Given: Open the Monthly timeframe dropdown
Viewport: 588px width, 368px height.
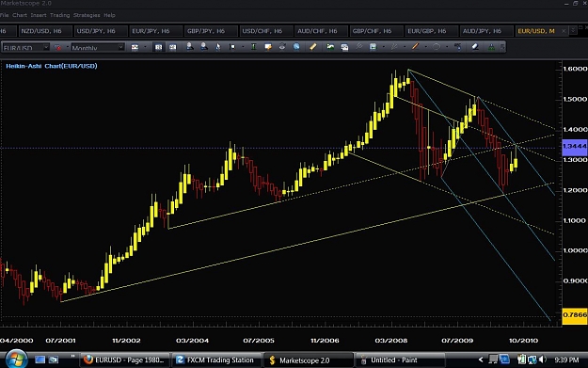Looking at the screenshot, I should point(120,48).
